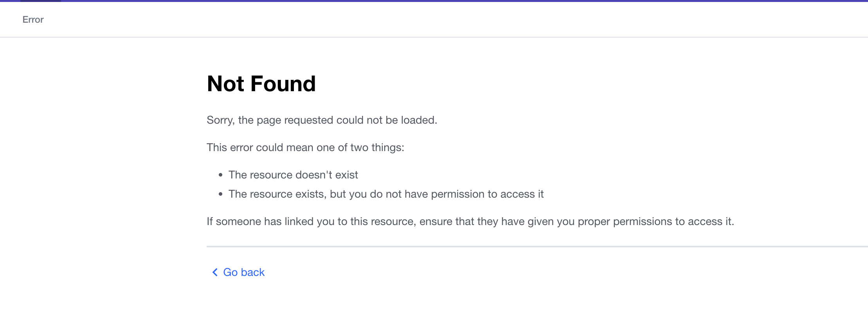This screenshot has height=328, width=868.
Task: Click the line ending in two things
Action: point(305,148)
